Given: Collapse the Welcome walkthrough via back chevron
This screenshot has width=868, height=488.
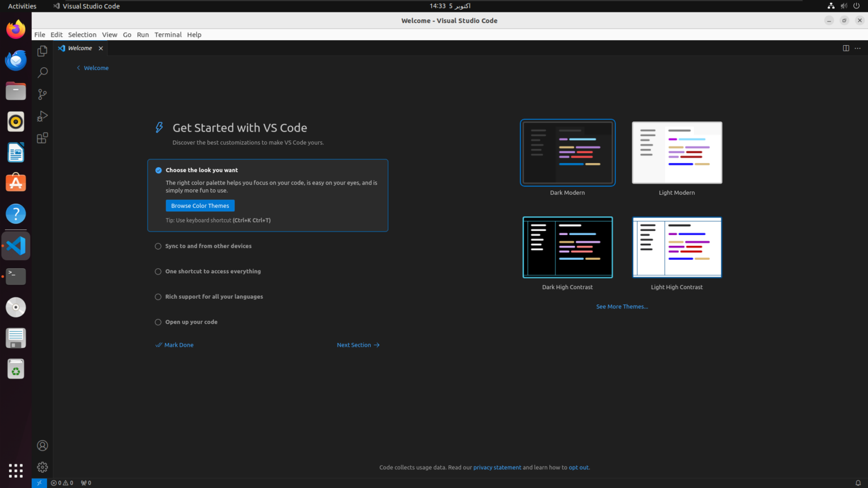Looking at the screenshot, I should point(78,68).
